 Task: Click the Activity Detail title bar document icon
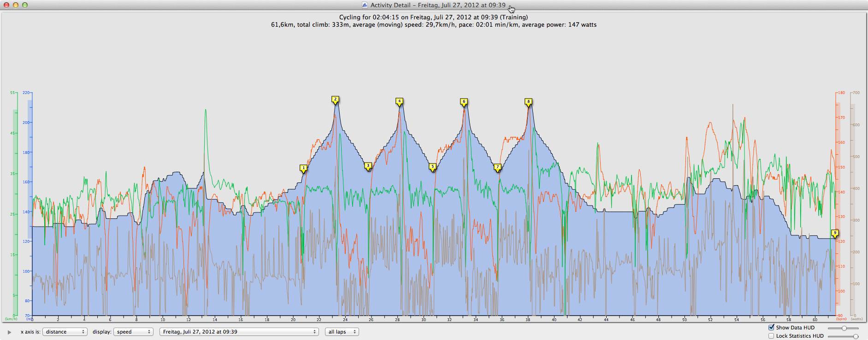(365, 5)
